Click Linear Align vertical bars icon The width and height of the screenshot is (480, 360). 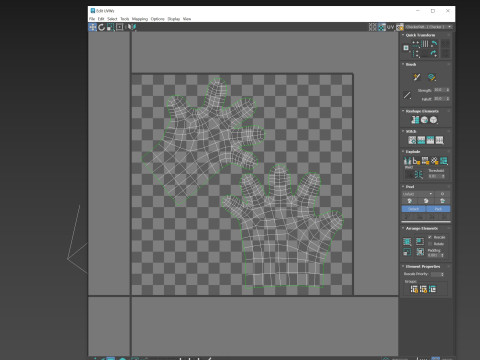[425, 44]
